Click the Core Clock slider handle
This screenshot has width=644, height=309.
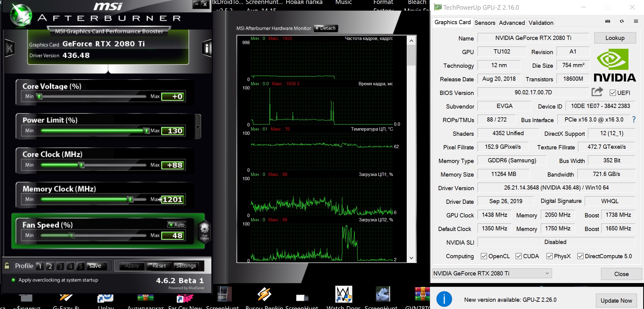[x=81, y=165]
